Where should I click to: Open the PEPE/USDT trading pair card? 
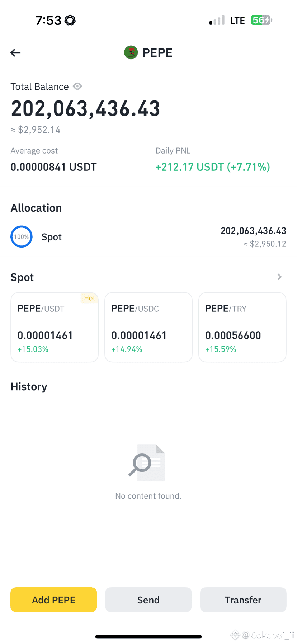(x=55, y=327)
